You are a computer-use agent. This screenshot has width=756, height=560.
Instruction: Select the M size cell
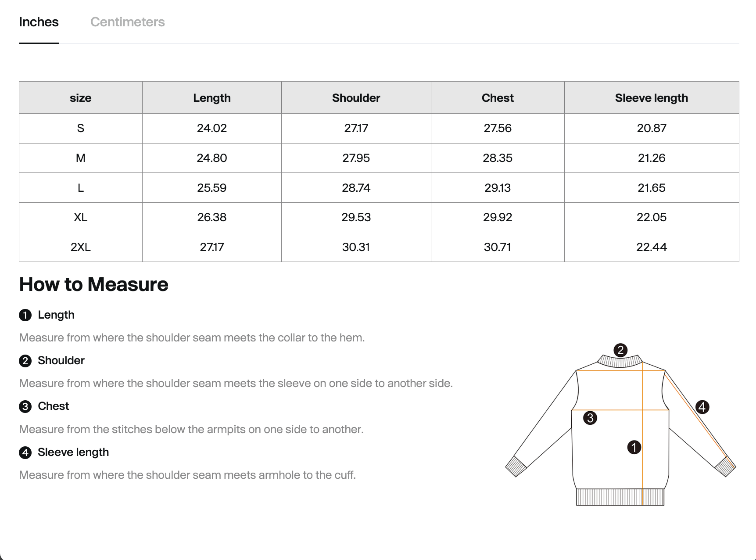click(x=80, y=158)
